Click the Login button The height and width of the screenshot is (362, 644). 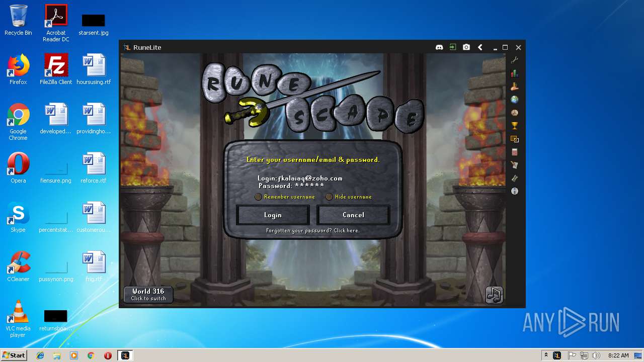(273, 215)
